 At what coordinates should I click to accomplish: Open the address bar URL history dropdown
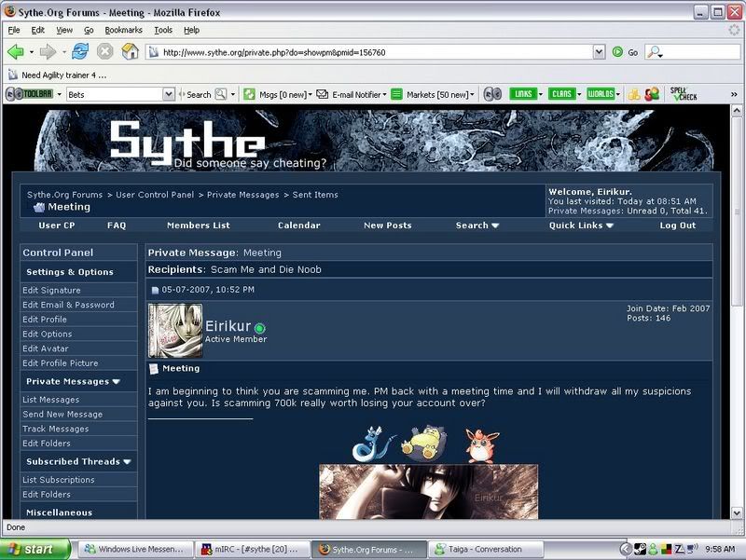(x=599, y=52)
